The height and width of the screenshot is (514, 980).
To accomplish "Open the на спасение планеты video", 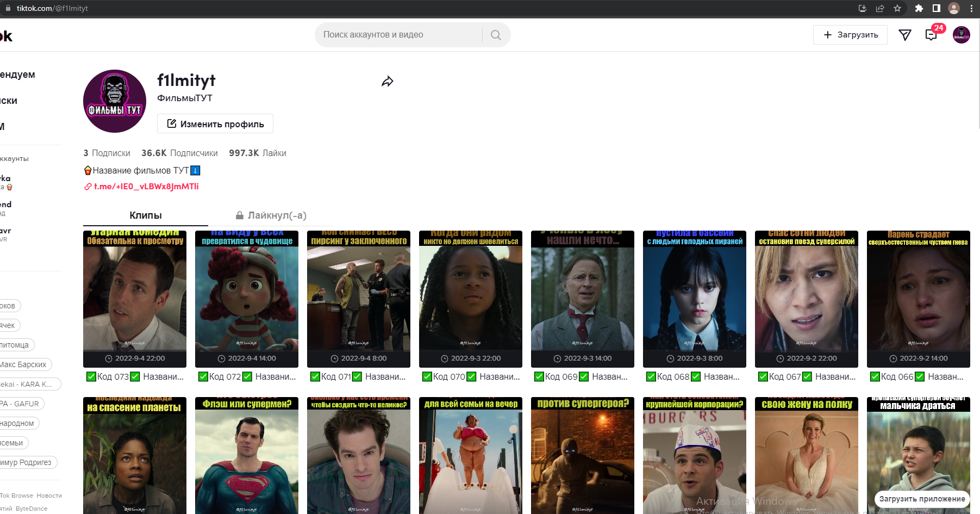I will click(x=135, y=456).
